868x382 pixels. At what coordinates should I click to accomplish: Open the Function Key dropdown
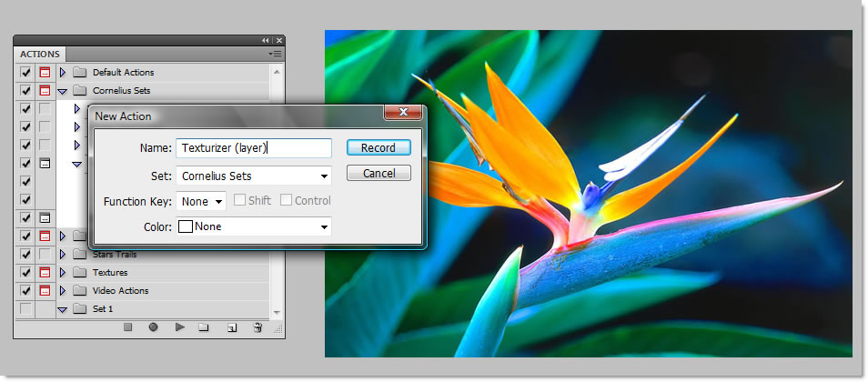(x=201, y=202)
